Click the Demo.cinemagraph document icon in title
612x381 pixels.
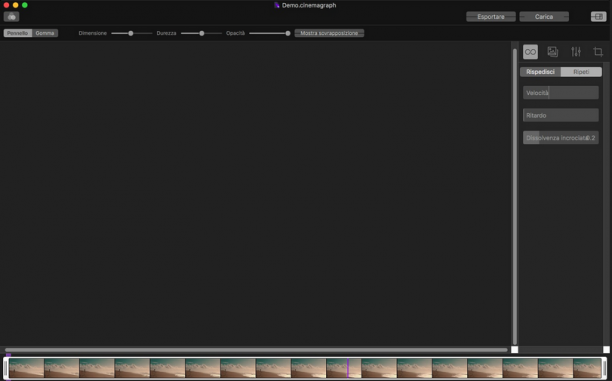point(277,5)
